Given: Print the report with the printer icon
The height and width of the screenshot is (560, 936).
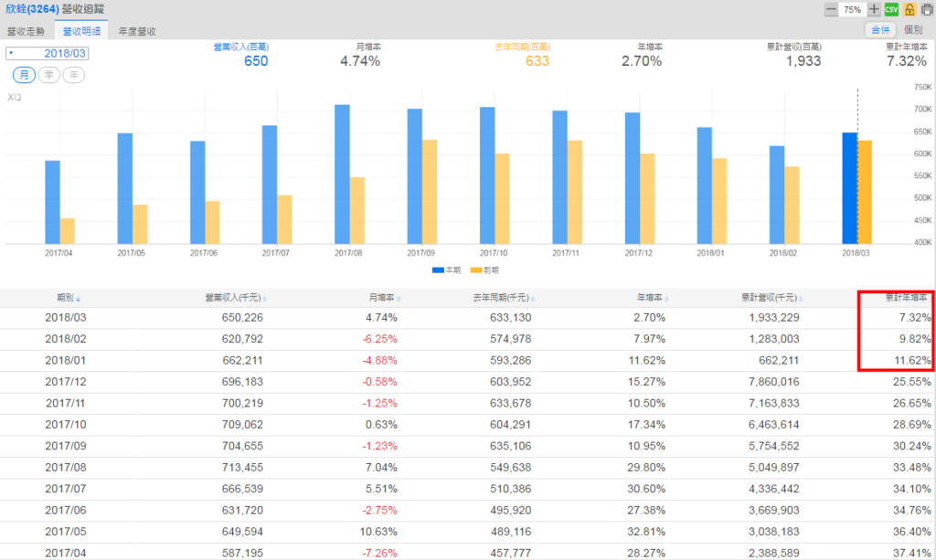Looking at the screenshot, I should (927, 9).
